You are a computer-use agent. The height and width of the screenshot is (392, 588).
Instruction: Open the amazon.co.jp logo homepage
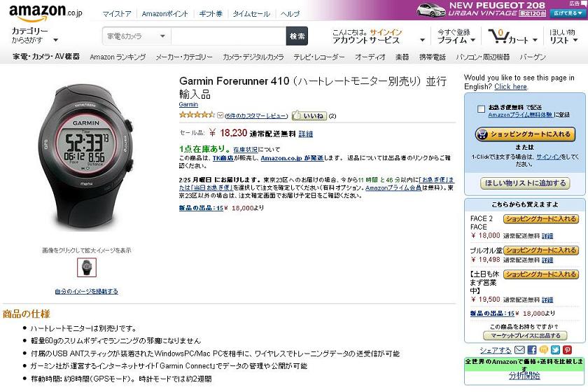click(x=45, y=13)
